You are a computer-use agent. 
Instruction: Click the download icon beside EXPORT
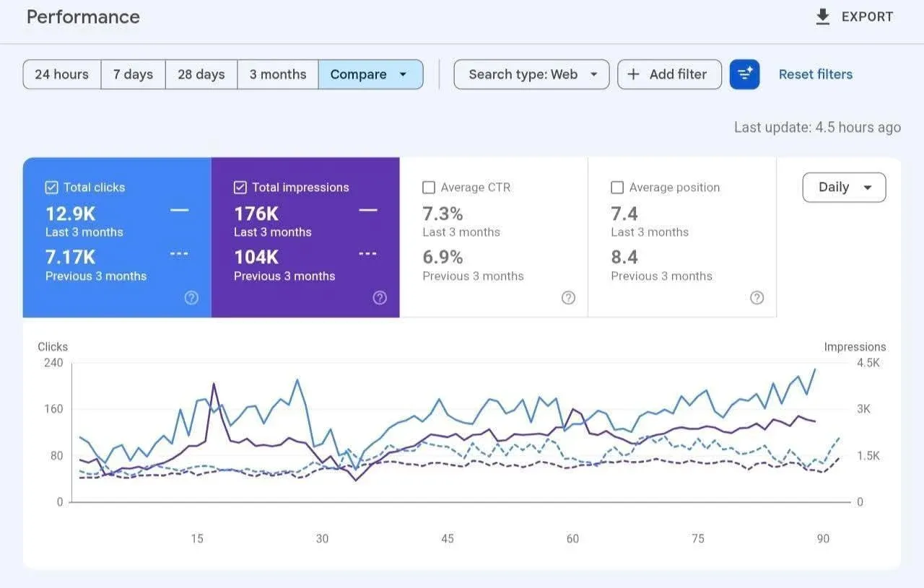coord(822,17)
